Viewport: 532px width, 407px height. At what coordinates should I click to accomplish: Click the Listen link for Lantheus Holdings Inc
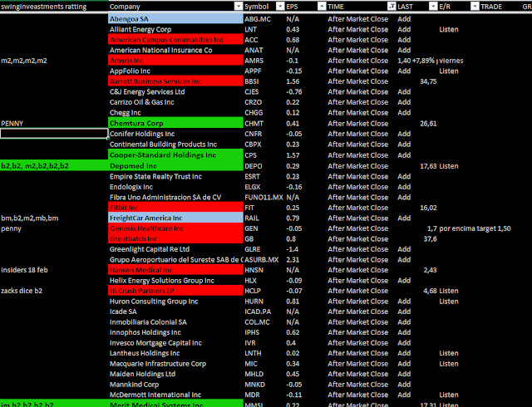pyautogui.click(x=449, y=353)
